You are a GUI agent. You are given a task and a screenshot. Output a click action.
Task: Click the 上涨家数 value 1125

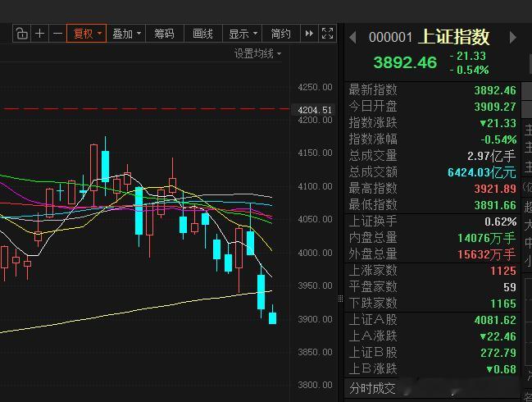tap(503, 271)
